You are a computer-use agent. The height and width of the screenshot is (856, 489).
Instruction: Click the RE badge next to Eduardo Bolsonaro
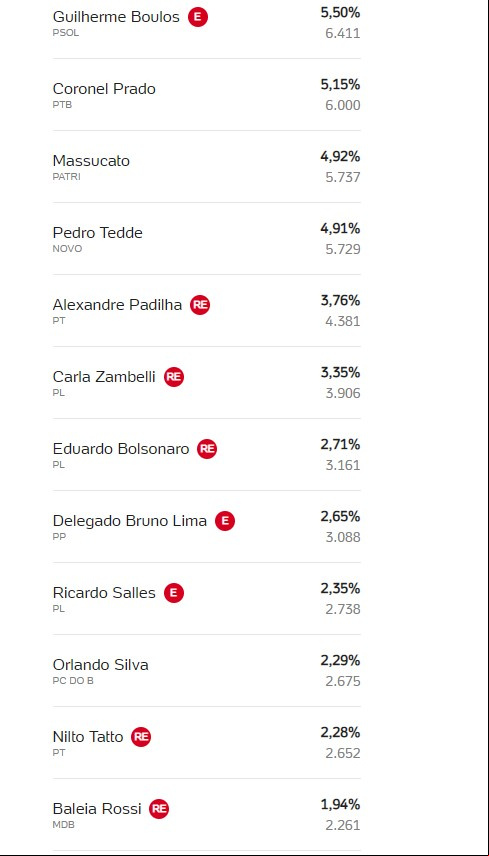(206, 449)
